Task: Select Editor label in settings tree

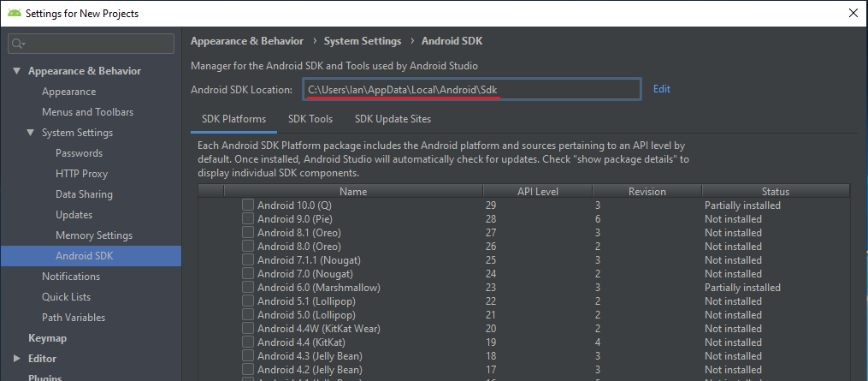Action: click(42, 358)
